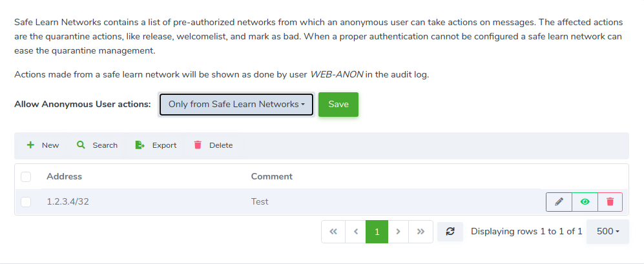Refresh the table with the reload icon
The width and height of the screenshot is (644, 264).
pyautogui.click(x=450, y=232)
